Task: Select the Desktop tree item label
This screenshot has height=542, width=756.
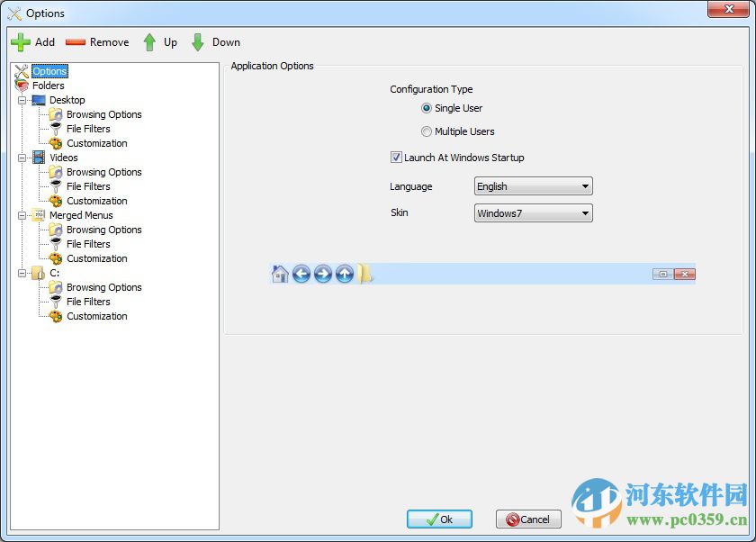Action: [x=67, y=100]
